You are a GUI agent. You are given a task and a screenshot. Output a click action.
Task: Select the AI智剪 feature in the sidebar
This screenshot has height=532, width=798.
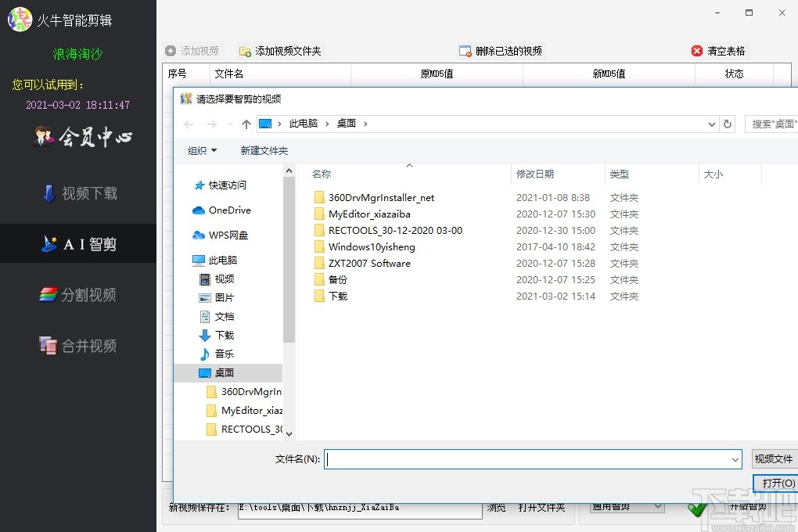[x=78, y=243]
